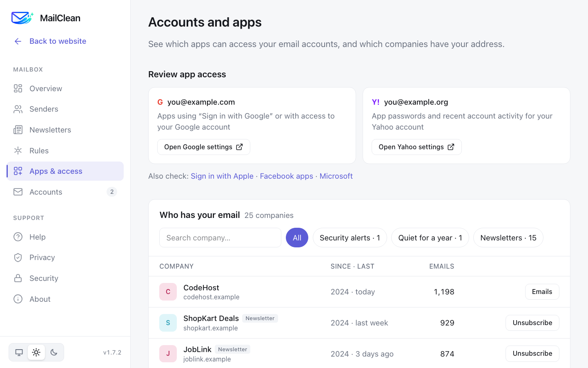This screenshot has width=588, height=368.
Task: Click the Overview grid icon
Action: pyautogui.click(x=18, y=88)
